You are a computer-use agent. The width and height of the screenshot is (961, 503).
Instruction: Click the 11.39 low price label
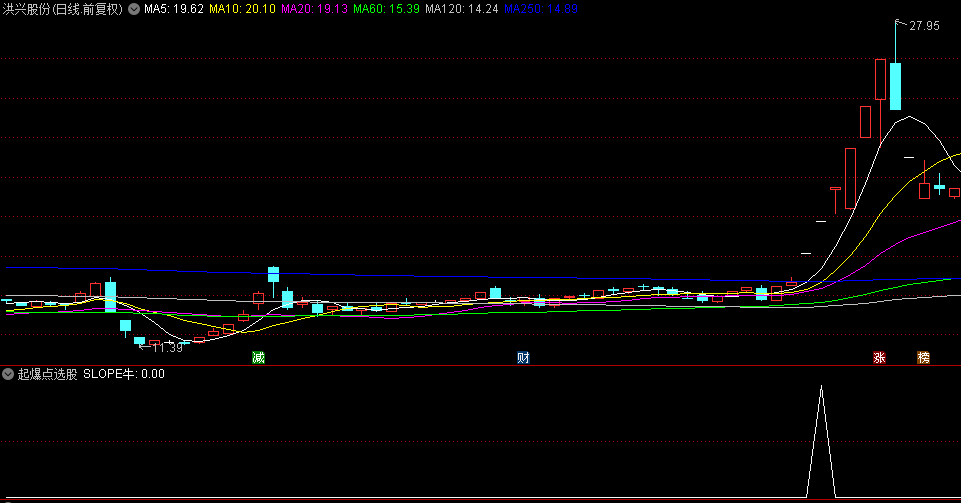167,348
